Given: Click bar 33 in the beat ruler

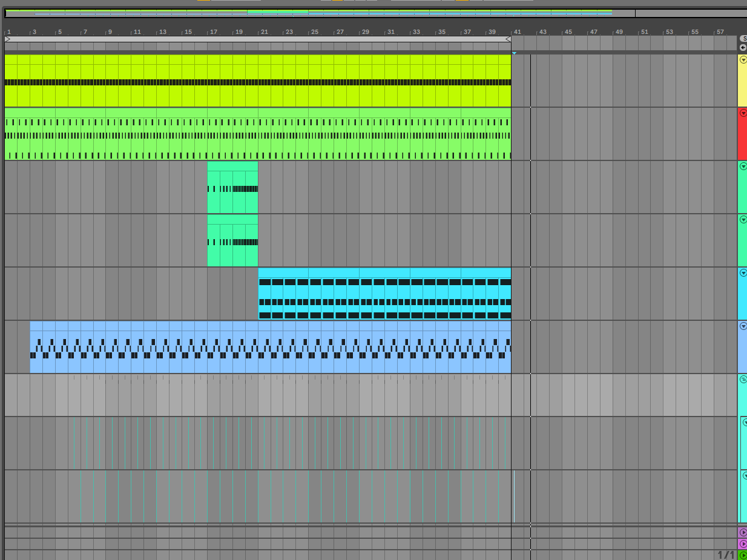Looking at the screenshot, I should click(416, 32).
